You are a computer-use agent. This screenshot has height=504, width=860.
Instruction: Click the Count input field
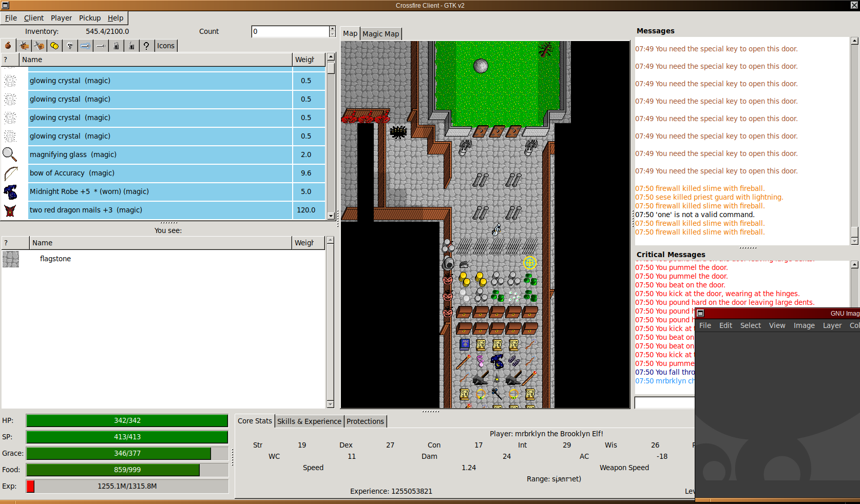290,31
